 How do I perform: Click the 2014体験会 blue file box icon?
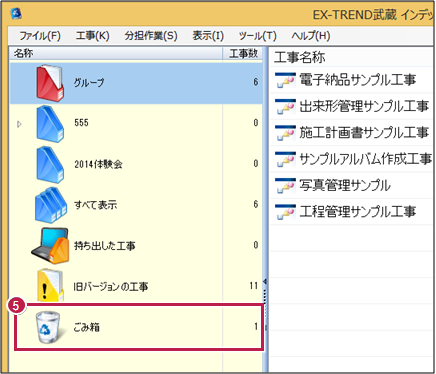tap(50, 164)
